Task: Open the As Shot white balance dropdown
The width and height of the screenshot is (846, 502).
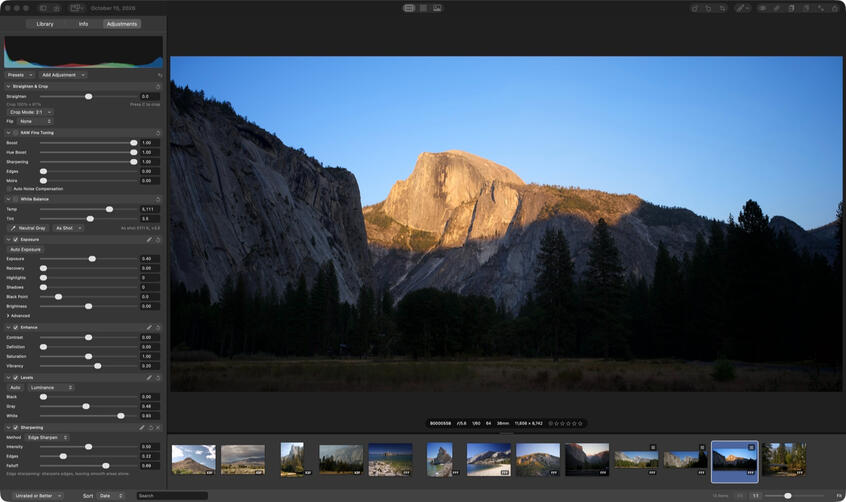Action: [68, 228]
